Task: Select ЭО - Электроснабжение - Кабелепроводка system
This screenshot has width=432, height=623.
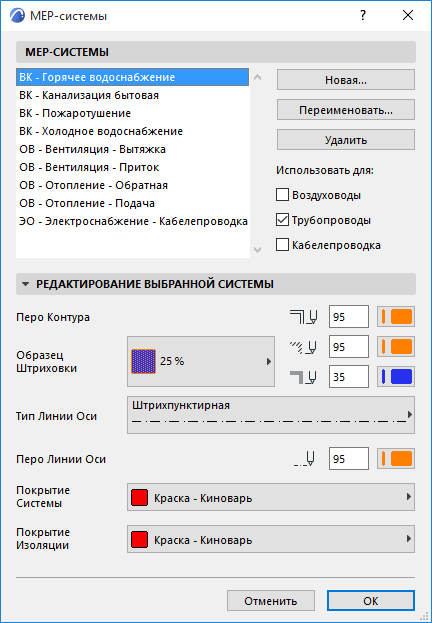Action: [x=133, y=221]
